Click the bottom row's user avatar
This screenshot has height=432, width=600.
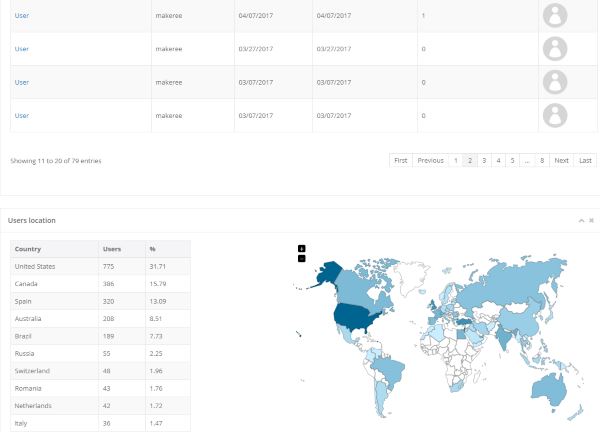point(554,115)
